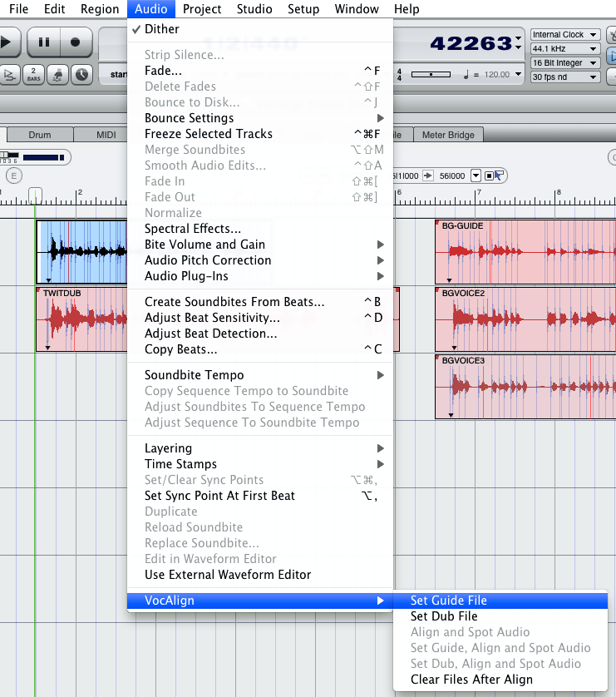
Task: Toggle the overdub record mode icon
Action: click(58, 74)
